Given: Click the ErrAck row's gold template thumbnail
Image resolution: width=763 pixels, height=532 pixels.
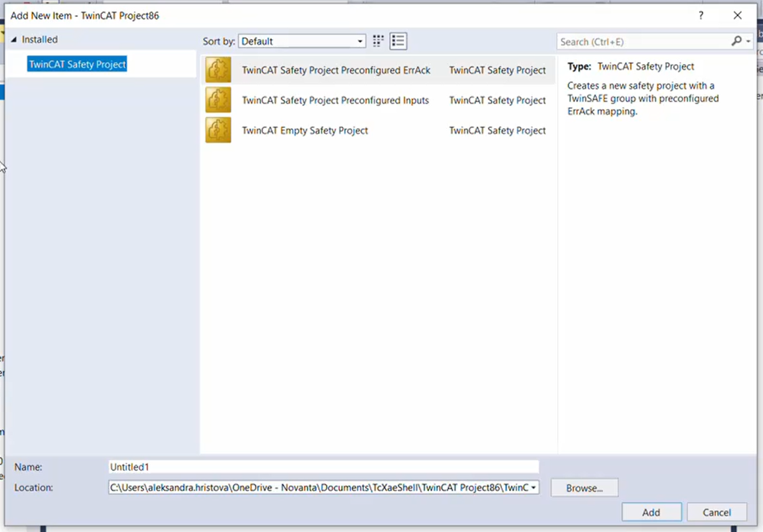Looking at the screenshot, I should click(218, 70).
